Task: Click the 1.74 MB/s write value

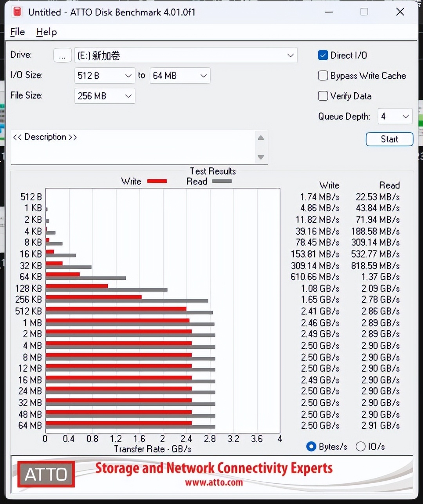Action: (320, 197)
